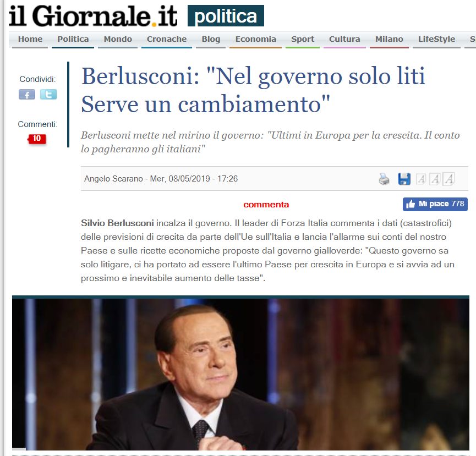Click the Berlusconi article headline
476x456 pixels.
(x=253, y=90)
